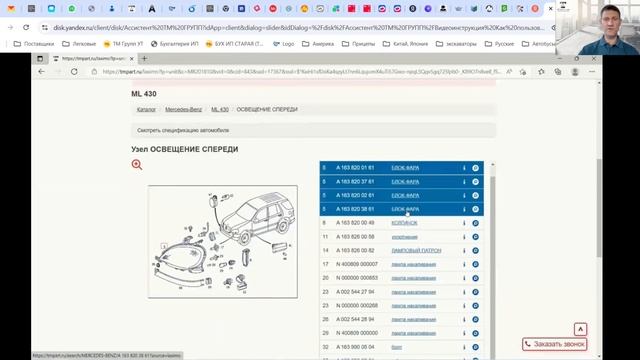Close the tmpart.ru tab
Screen dimensions: 640x360
click(131, 59)
